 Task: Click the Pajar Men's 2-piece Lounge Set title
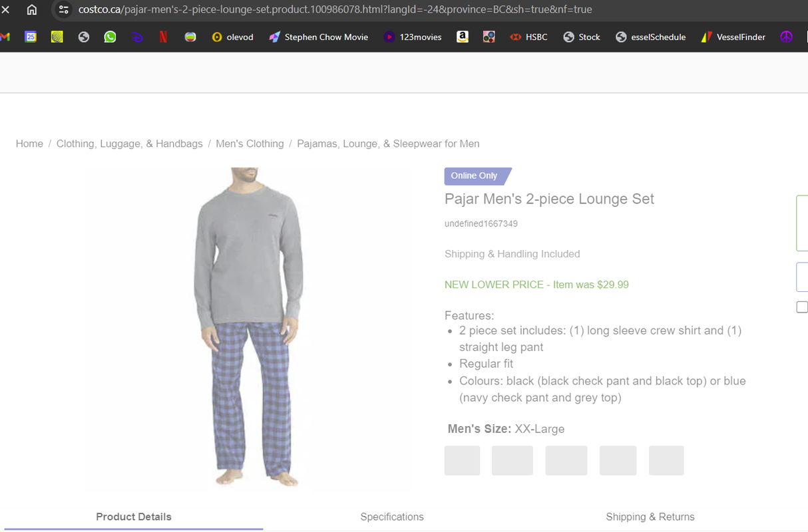click(549, 199)
